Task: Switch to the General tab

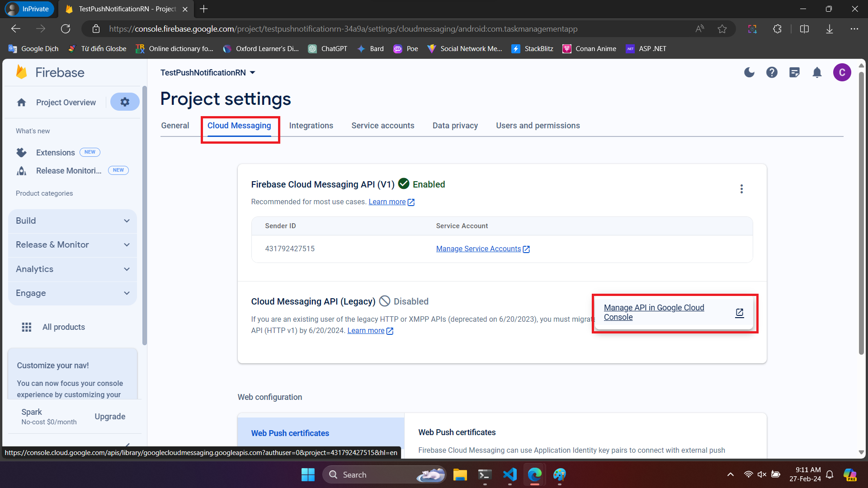Action: [x=175, y=126]
